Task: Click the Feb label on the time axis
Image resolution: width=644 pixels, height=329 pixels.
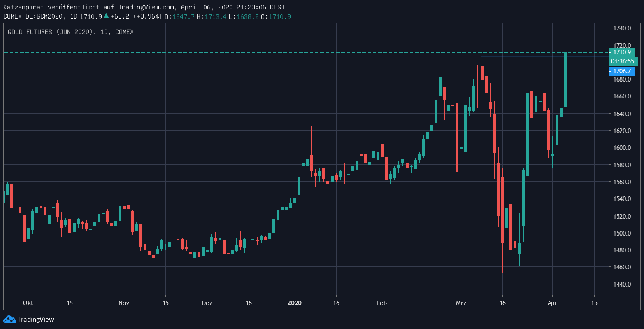Action: [x=382, y=303]
